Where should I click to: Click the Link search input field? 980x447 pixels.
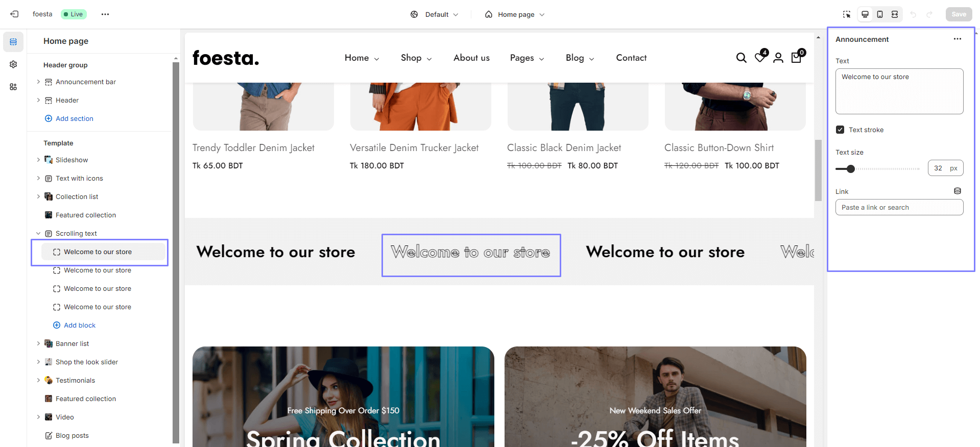899,207
